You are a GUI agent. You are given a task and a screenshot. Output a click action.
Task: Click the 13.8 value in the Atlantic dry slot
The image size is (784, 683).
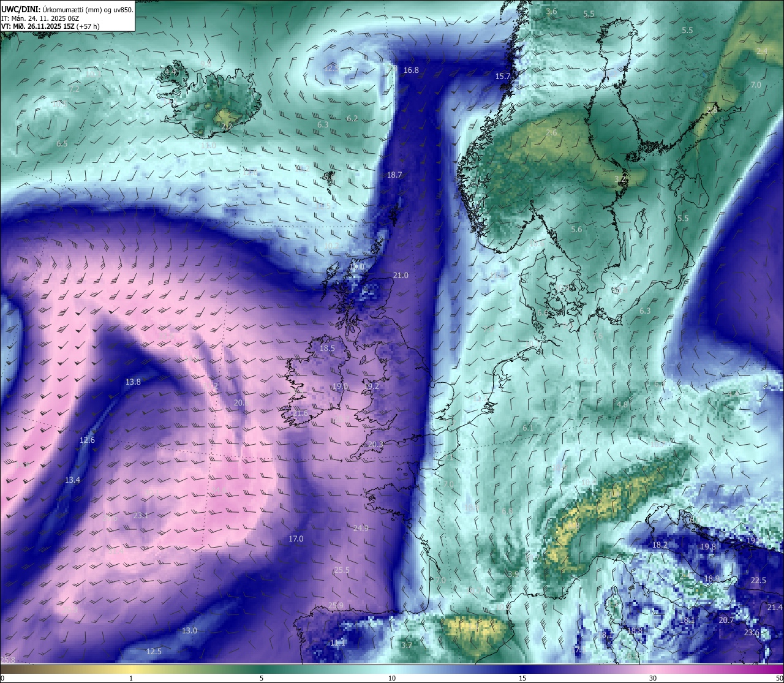coord(133,382)
